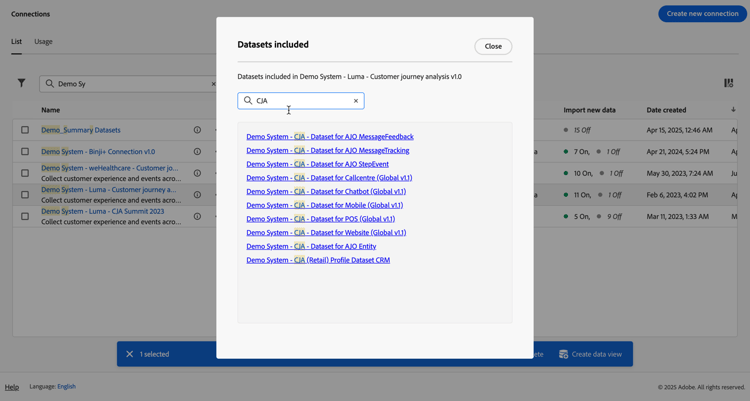Click date Feb 6, 2023, 4:02 PM
Viewport: 750px width, 401px height.
pyautogui.click(x=678, y=195)
